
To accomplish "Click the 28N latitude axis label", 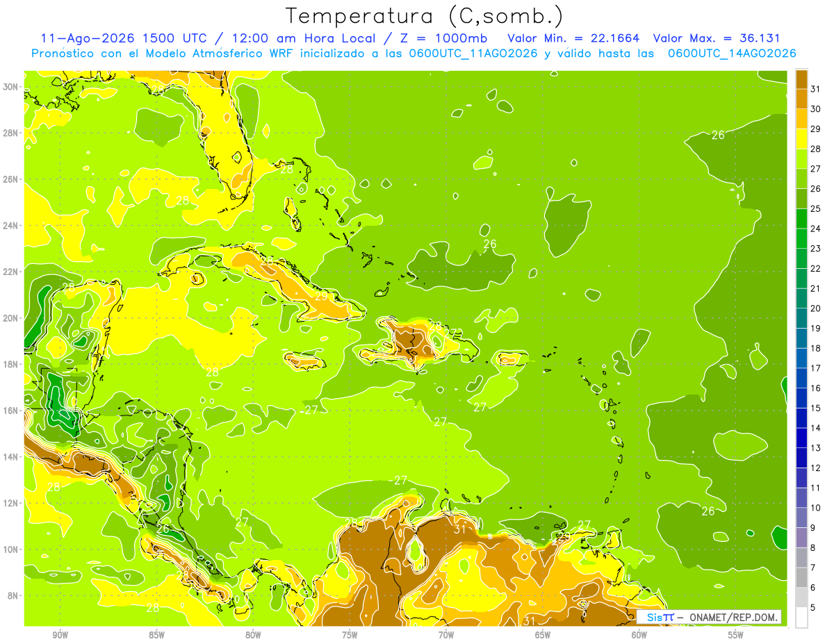I will (11, 133).
